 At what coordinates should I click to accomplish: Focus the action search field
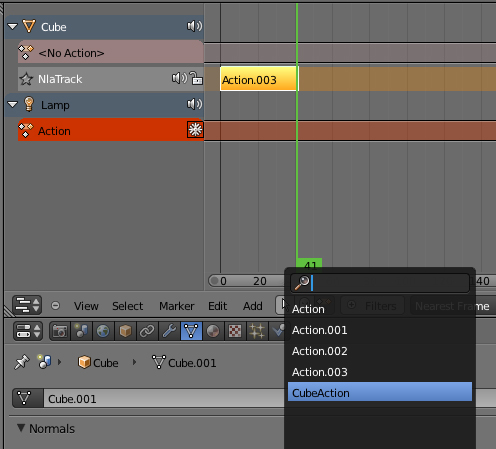click(x=380, y=283)
